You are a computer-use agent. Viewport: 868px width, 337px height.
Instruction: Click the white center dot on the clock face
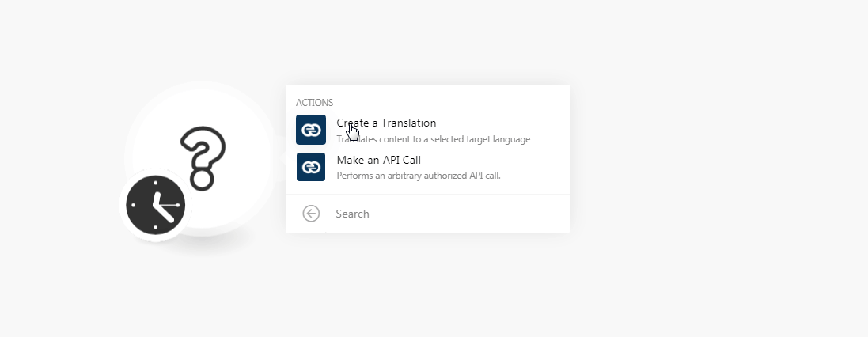coord(156,205)
